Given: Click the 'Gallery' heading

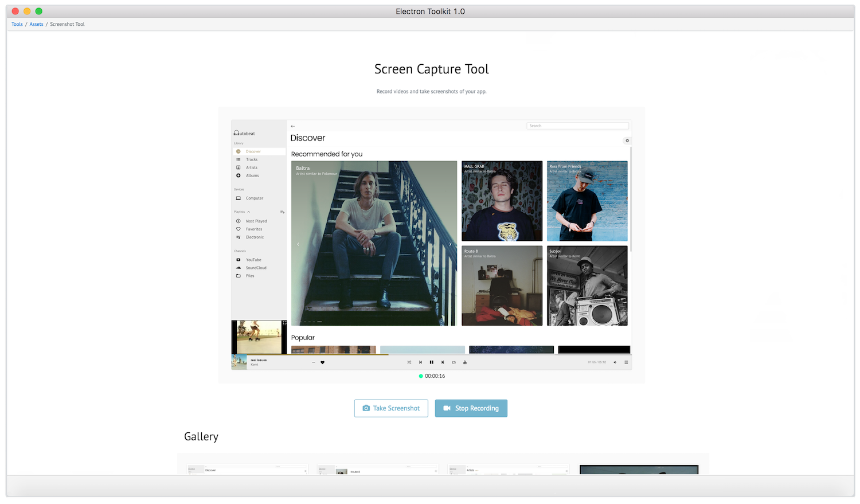Looking at the screenshot, I should [x=201, y=437].
